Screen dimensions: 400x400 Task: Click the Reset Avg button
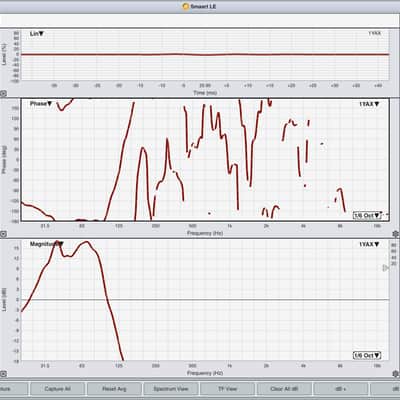(114, 389)
